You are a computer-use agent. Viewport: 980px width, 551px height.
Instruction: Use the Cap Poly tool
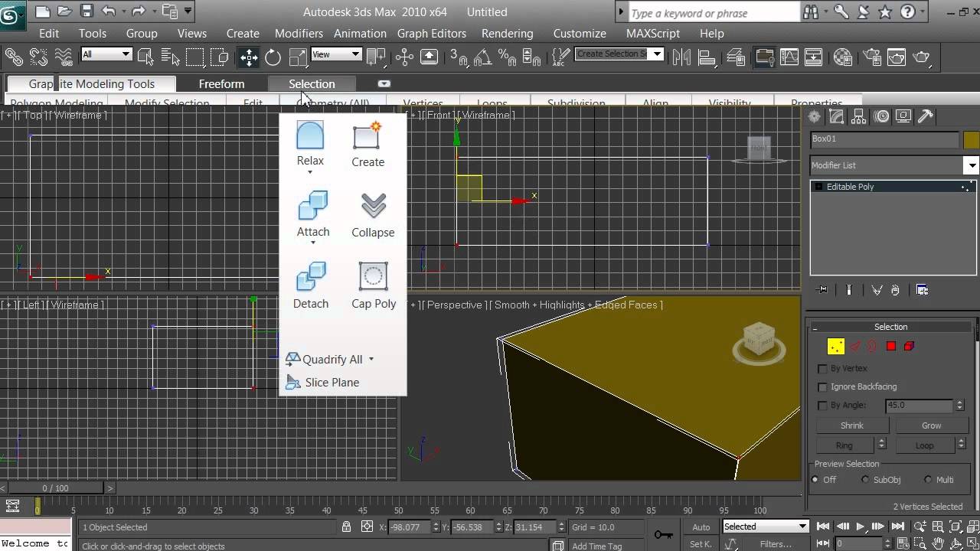pyautogui.click(x=373, y=276)
